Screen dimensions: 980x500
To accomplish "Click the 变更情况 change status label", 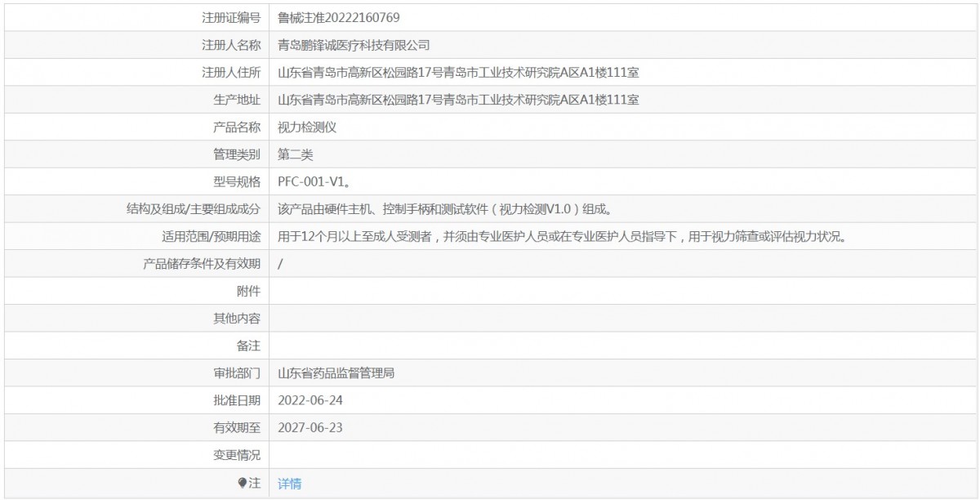I will 237,455.
